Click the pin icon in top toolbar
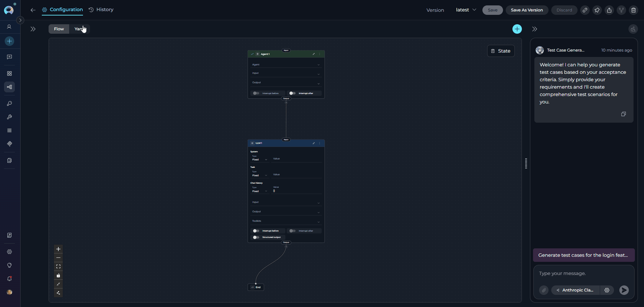Image resolution: width=644 pixels, height=307 pixels. (x=597, y=10)
